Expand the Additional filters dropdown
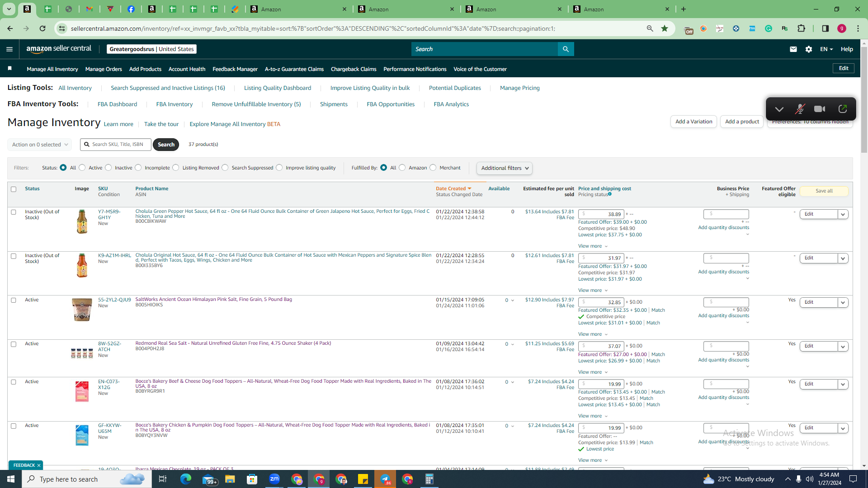The height and width of the screenshot is (488, 868). (x=505, y=168)
